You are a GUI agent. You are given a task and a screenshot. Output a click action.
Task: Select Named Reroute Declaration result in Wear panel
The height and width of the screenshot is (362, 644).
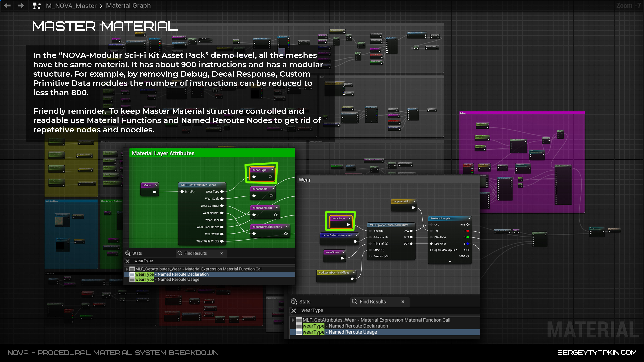pos(385,326)
